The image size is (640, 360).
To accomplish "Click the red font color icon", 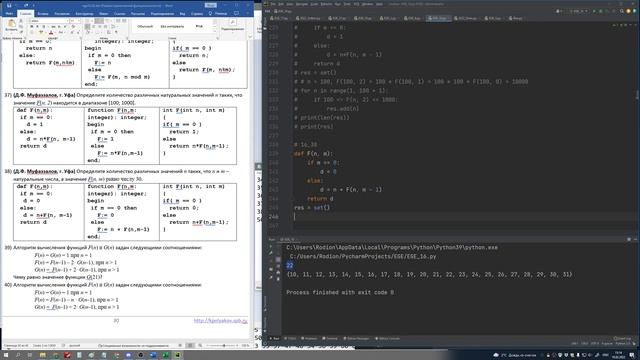I will pyautogui.click(x=51, y=32).
